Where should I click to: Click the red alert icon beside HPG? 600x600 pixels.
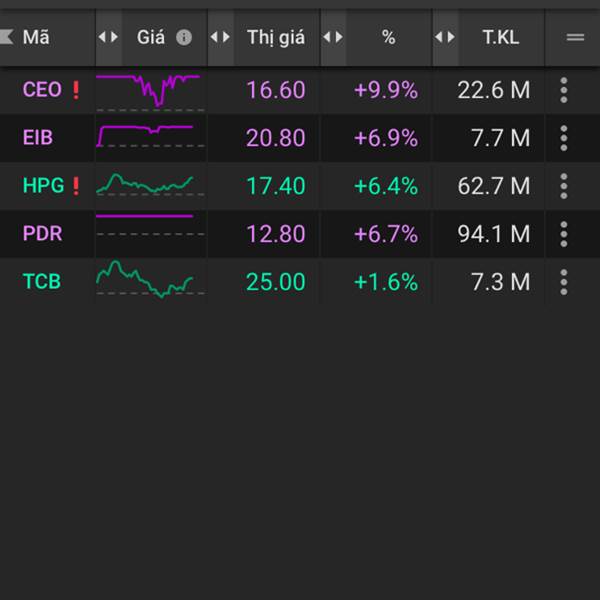click(76, 186)
